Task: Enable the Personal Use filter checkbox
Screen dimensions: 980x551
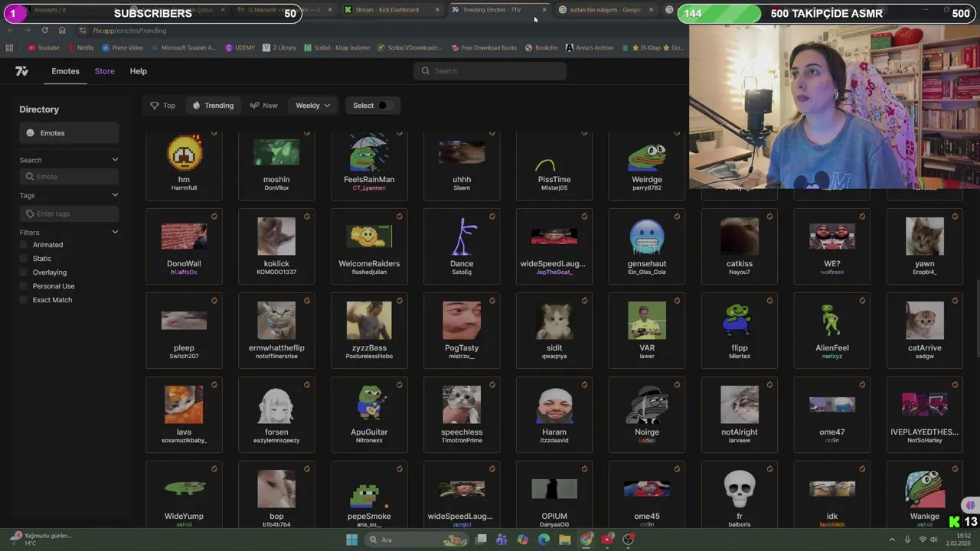Action: (24, 286)
